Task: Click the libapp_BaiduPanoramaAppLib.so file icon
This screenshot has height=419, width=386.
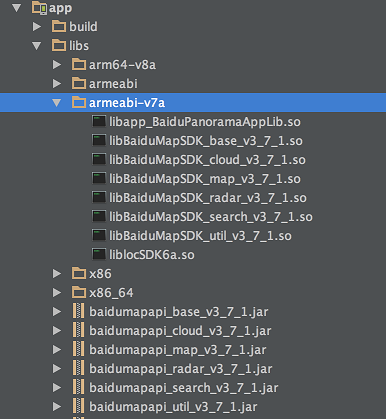Action: click(99, 122)
